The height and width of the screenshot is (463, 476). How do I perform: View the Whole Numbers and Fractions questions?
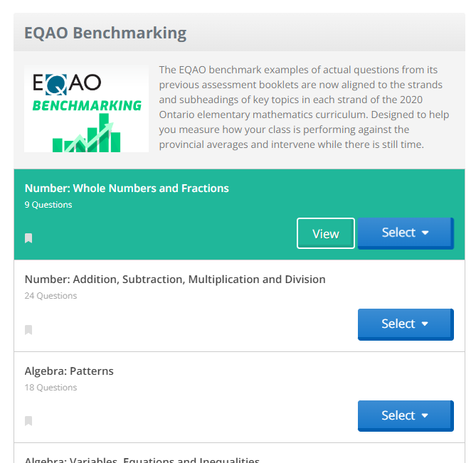[x=326, y=233]
